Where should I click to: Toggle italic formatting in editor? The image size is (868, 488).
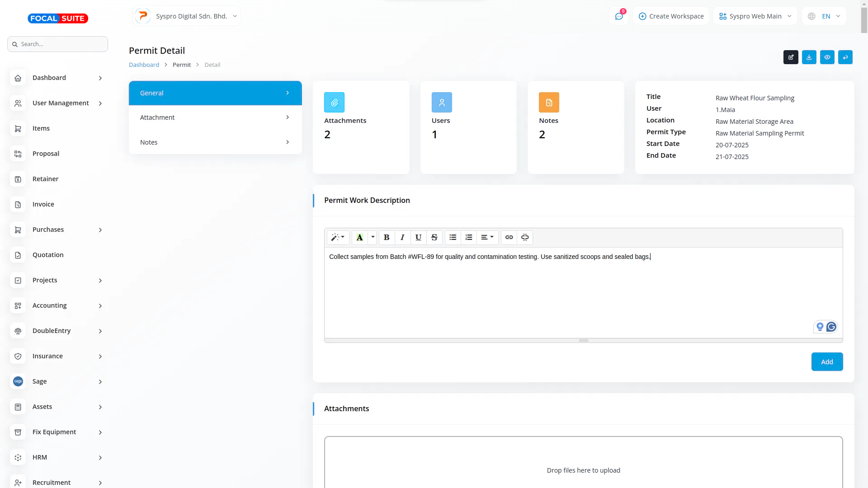[402, 237]
